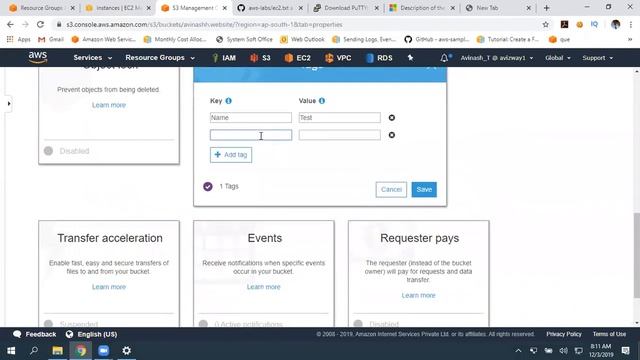Image resolution: width=640 pixels, height=360 pixels.
Task: Open the RDS shortcut in the navbar
Action: coord(379,58)
